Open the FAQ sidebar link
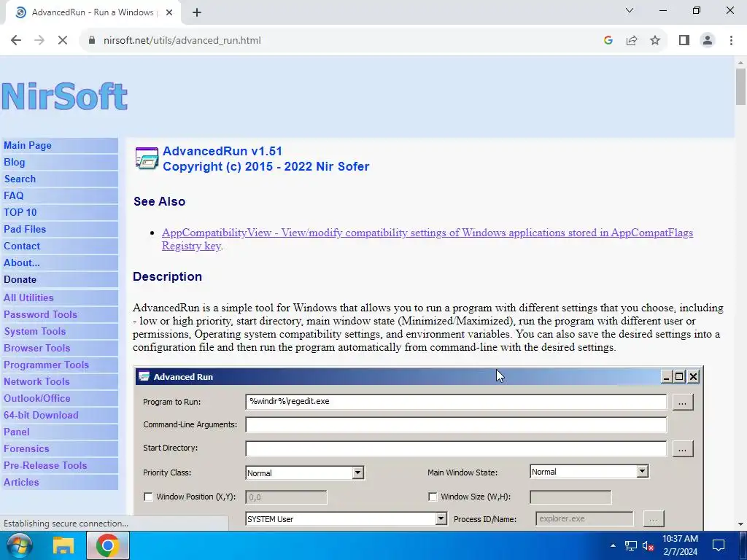The image size is (747, 560). coord(13,195)
